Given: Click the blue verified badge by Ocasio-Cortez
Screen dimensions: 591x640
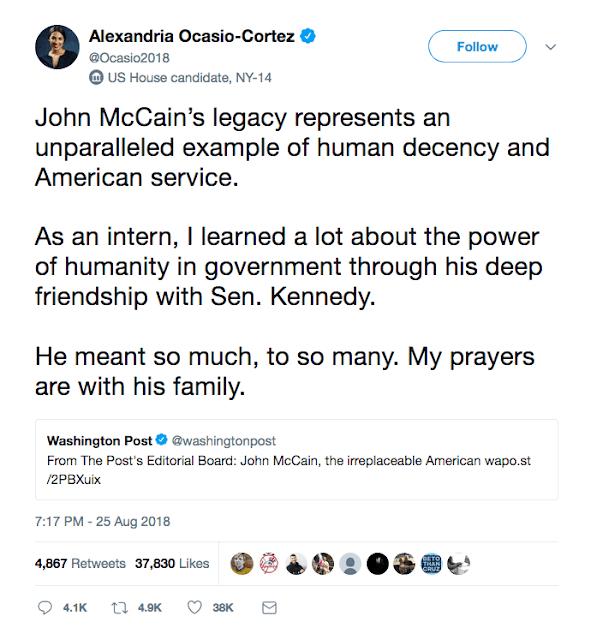Looking at the screenshot, I should coord(308,36).
